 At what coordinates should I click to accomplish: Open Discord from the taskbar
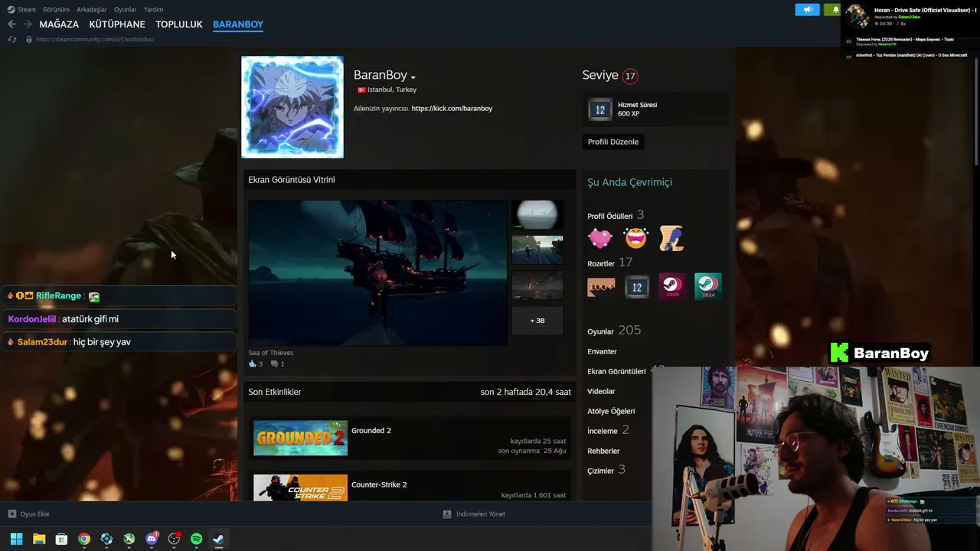point(152,539)
